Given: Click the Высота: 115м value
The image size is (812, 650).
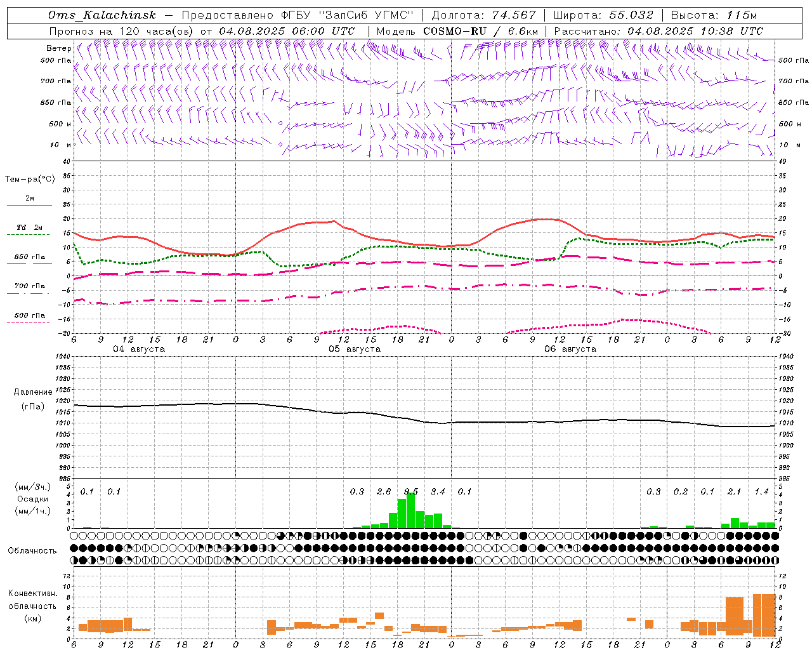Looking at the screenshot, I should (x=714, y=15).
